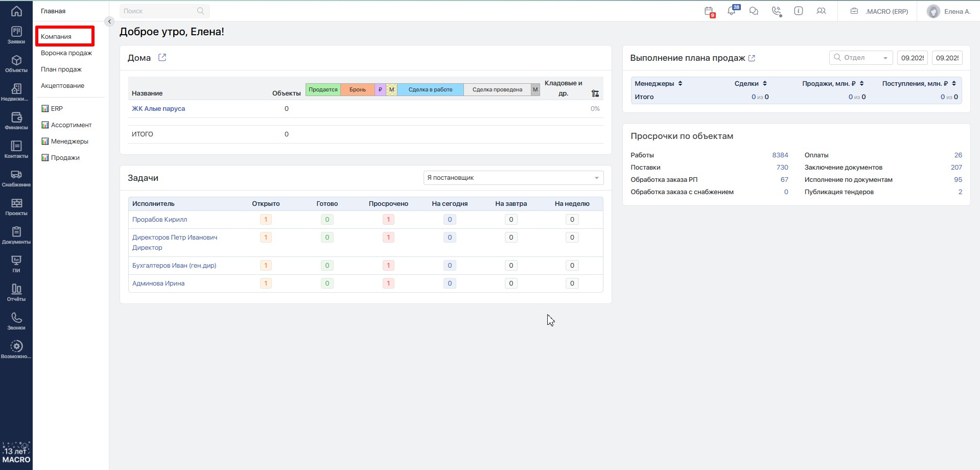Click the Поиск search field

158,11
